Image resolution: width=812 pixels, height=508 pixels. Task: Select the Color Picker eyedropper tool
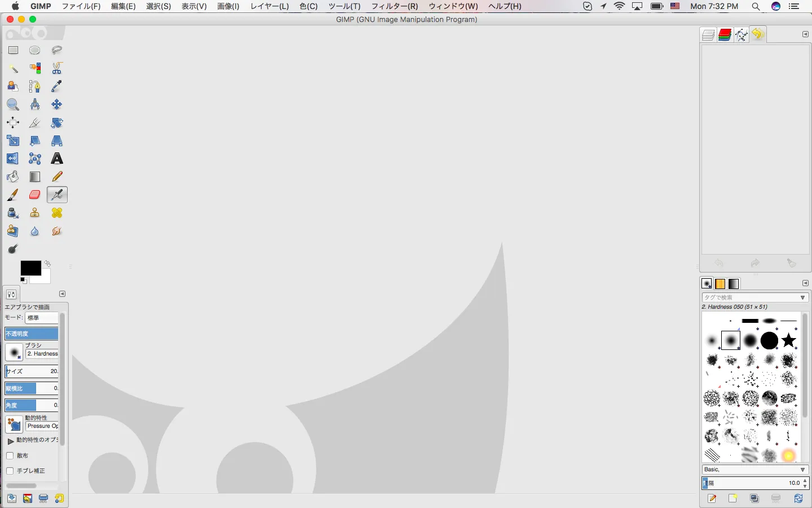57,86
